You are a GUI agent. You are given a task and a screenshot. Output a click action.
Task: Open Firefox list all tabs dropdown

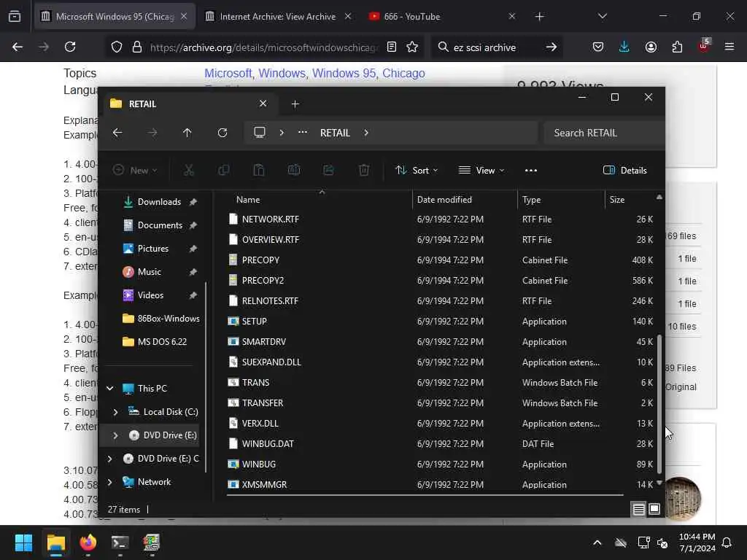602,16
